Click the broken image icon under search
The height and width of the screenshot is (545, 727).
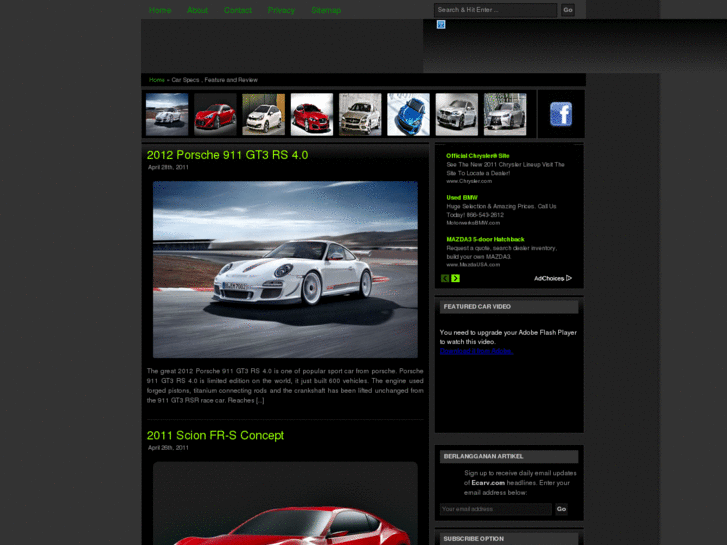[x=441, y=25]
